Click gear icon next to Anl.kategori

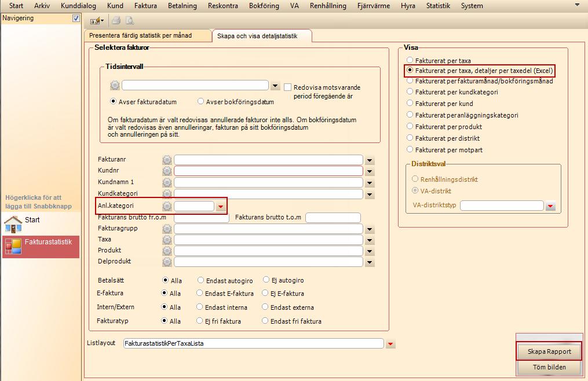tap(167, 206)
